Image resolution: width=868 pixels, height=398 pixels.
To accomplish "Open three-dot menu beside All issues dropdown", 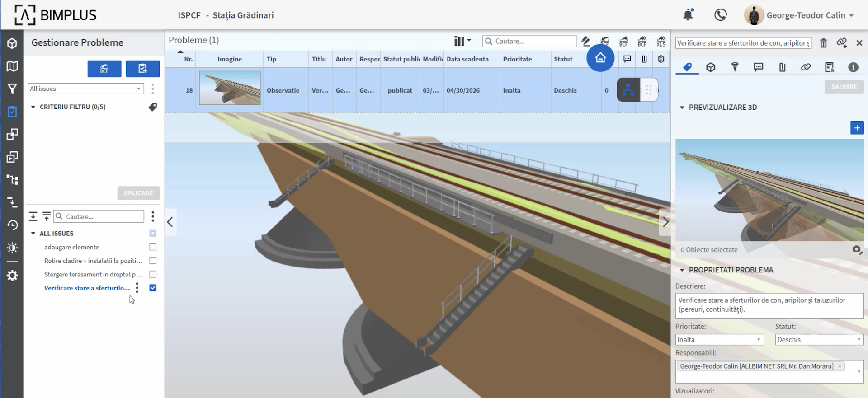I will pos(153,89).
